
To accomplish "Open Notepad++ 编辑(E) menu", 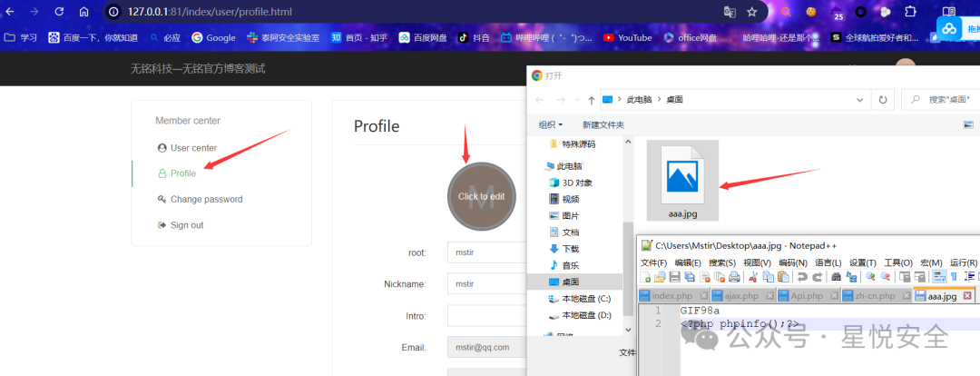I will [x=688, y=262].
